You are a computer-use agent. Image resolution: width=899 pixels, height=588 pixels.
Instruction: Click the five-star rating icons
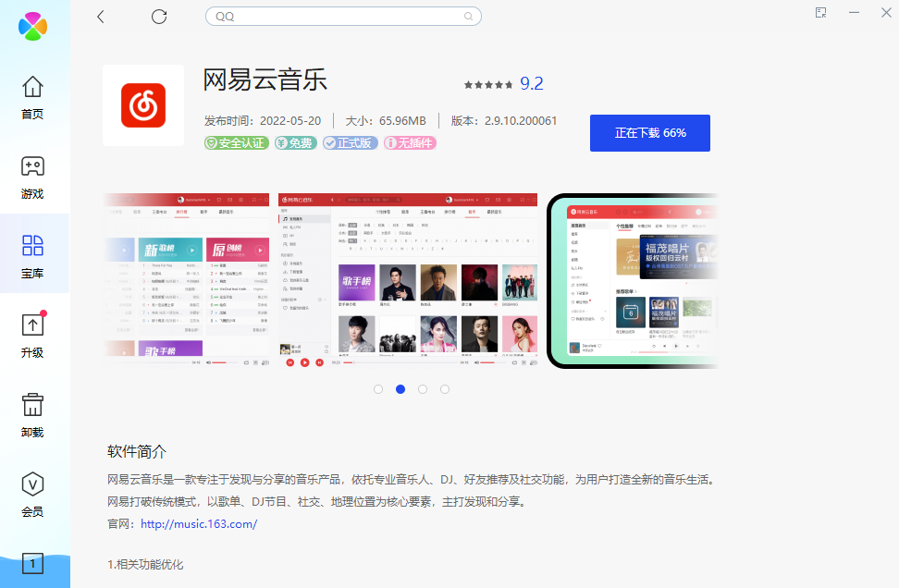coord(488,85)
